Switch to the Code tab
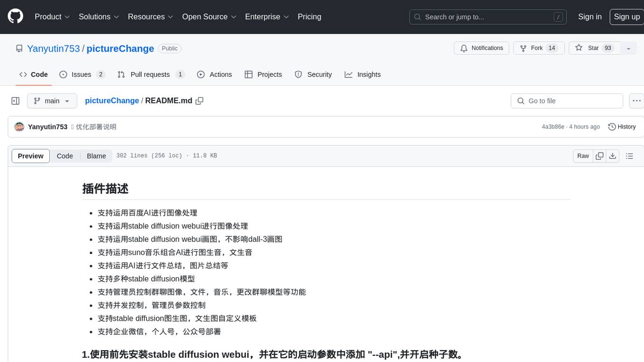644x362 pixels. click(x=33, y=74)
